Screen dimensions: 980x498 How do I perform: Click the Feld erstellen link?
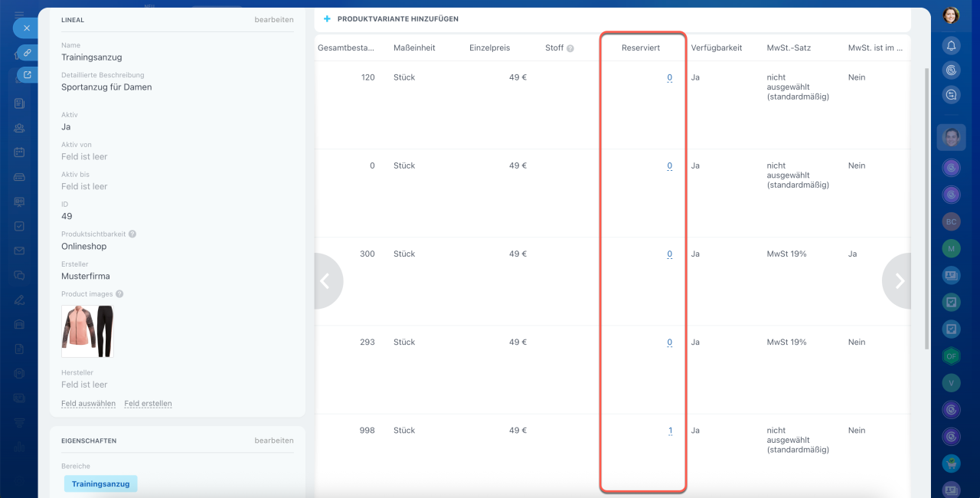click(x=148, y=403)
